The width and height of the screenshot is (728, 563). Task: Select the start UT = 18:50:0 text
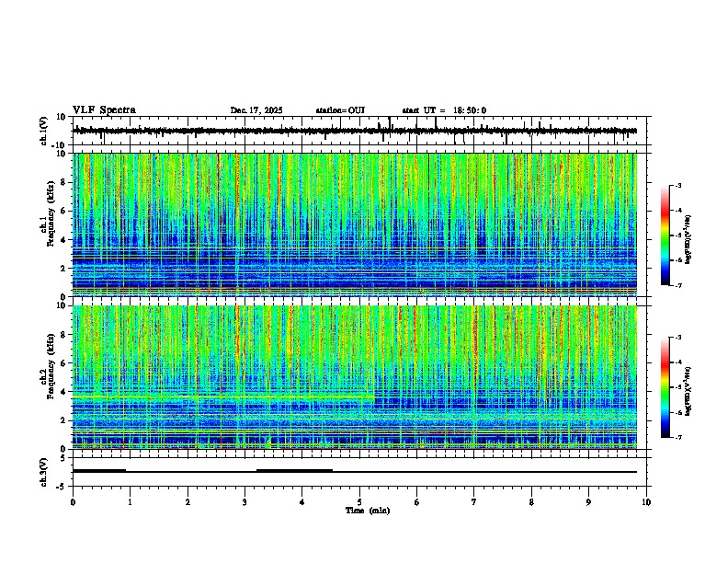(444, 110)
